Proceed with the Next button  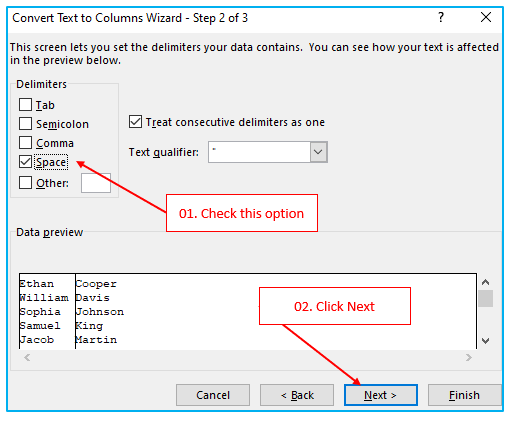point(381,395)
